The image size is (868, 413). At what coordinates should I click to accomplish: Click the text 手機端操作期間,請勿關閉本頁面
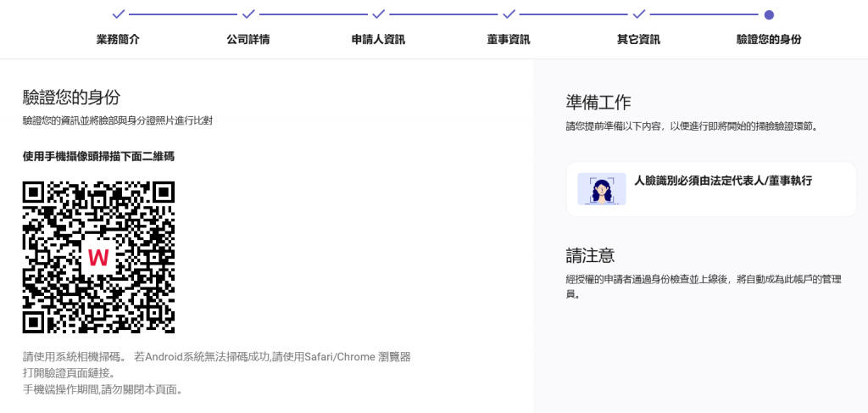tap(103, 389)
